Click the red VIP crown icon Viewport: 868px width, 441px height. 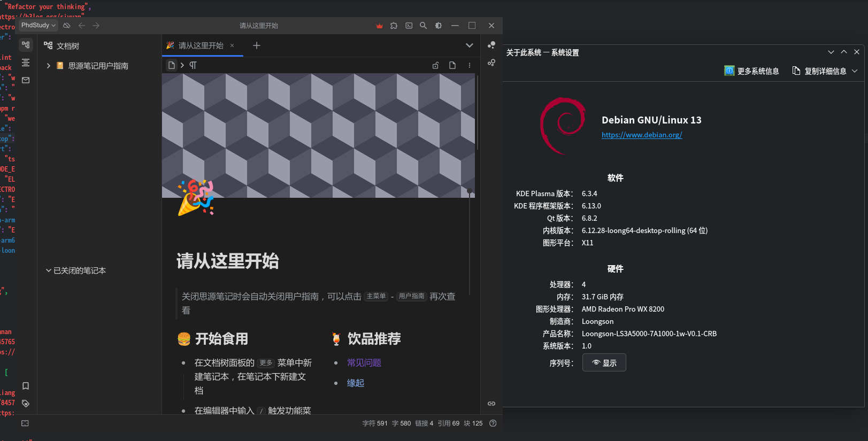click(x=379, y=26)
